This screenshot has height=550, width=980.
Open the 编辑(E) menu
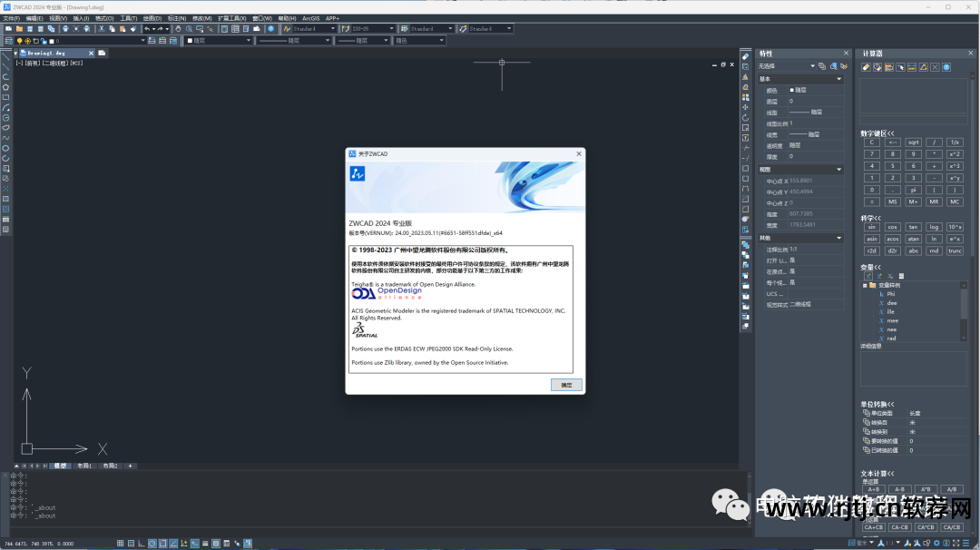[x=34, y=18]
